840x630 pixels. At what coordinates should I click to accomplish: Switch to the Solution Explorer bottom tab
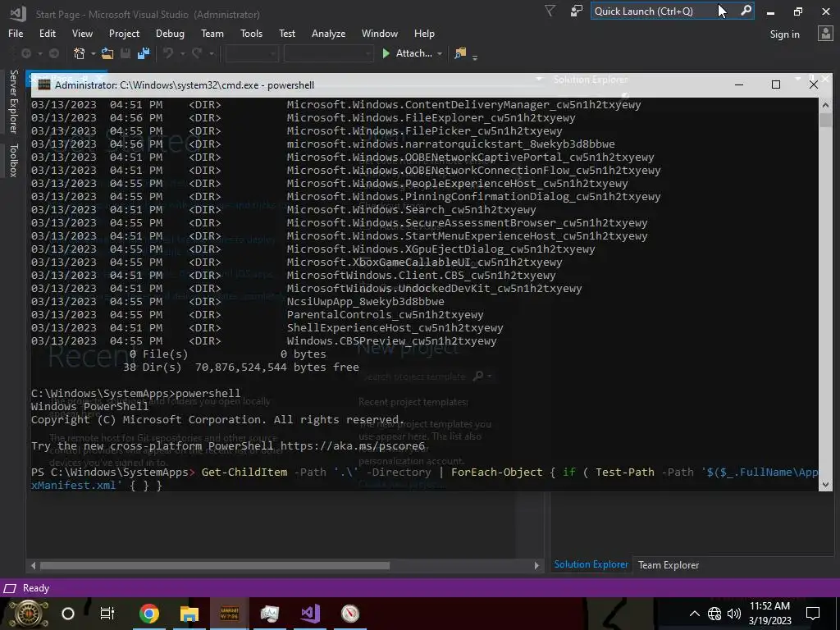point(591,564)
